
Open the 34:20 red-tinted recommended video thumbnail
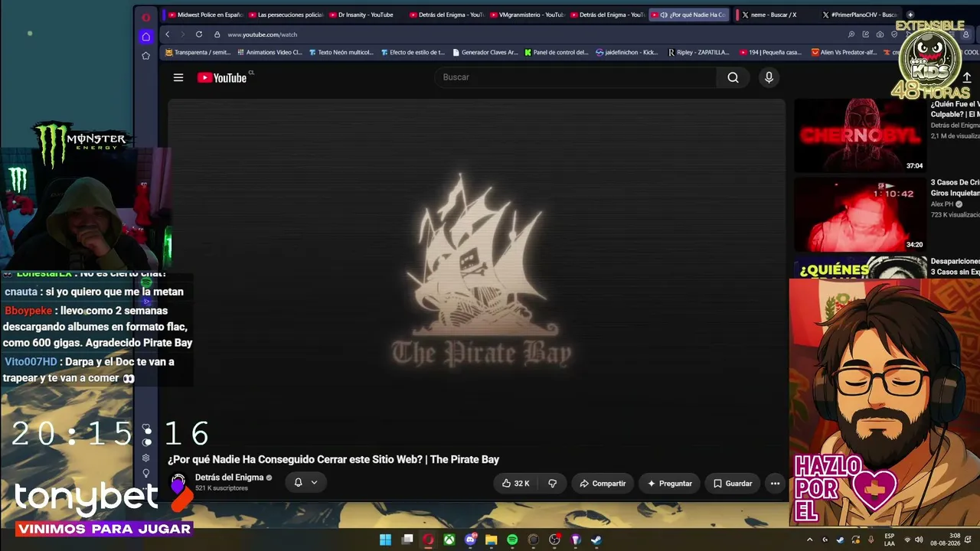click(860, 215)
